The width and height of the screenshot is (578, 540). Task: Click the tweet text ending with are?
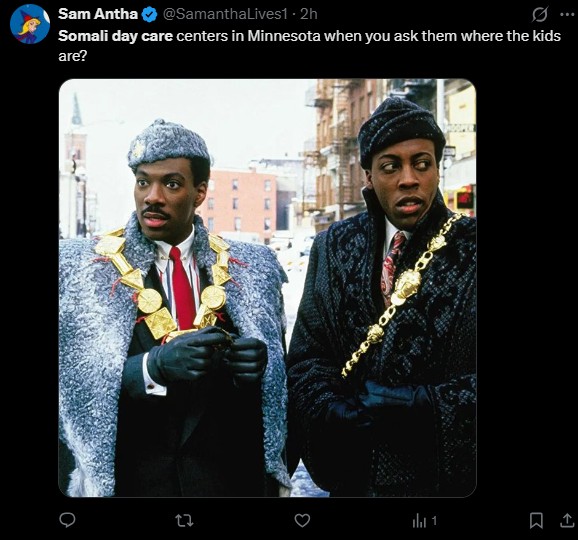[309, 46]
